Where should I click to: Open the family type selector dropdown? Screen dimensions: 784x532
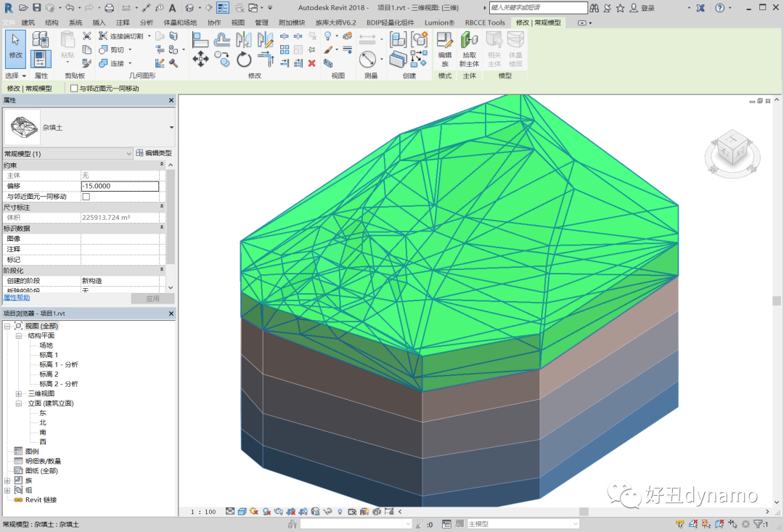pos(171,127)
